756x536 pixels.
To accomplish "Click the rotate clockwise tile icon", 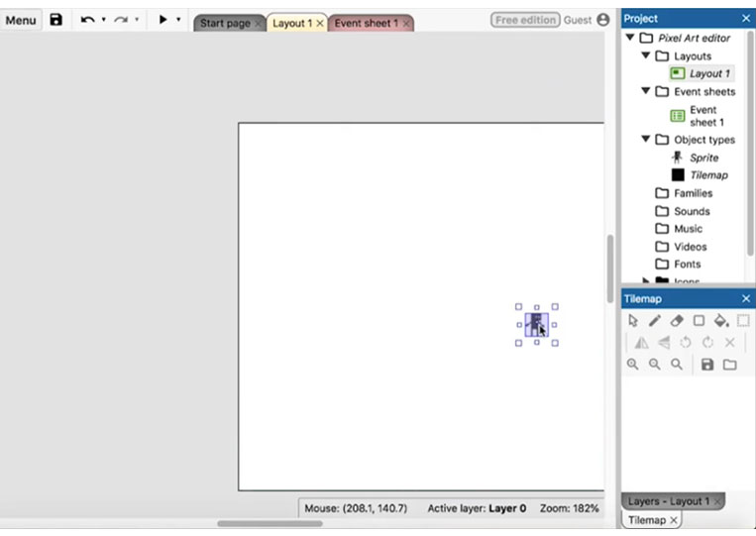I will 707,343.
